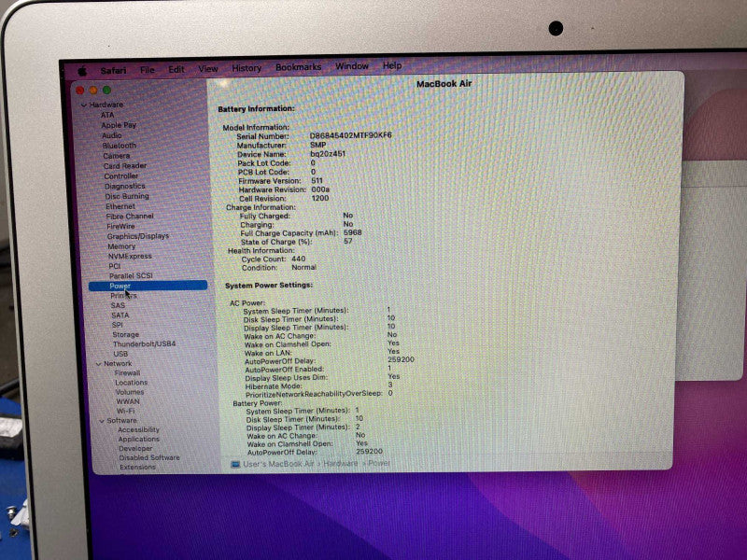Select Wi-Fi under Network
This screenshot has height=560, width=747.
pyautogui.click(x=126, y=411)
